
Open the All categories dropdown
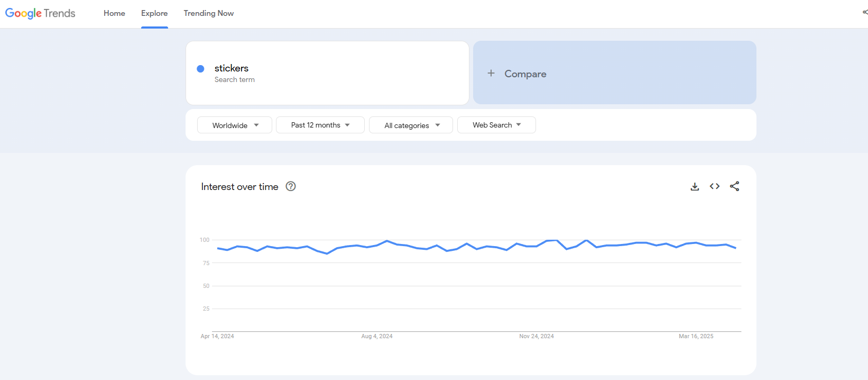coord(411,125)
